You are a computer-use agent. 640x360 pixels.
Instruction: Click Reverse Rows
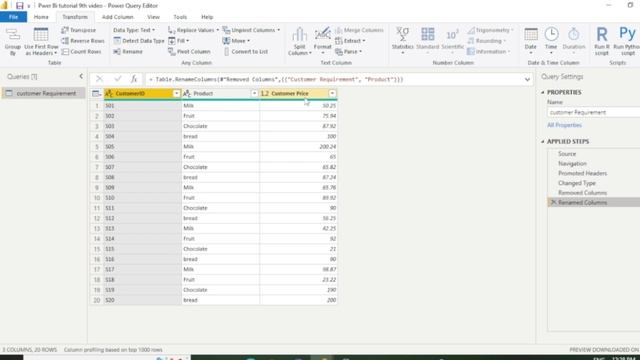83,41
